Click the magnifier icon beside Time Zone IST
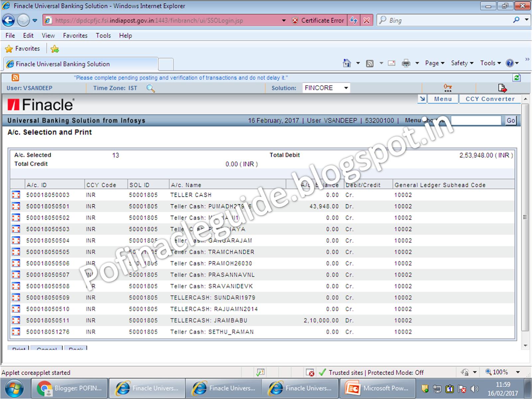 [x=151, y=89]
